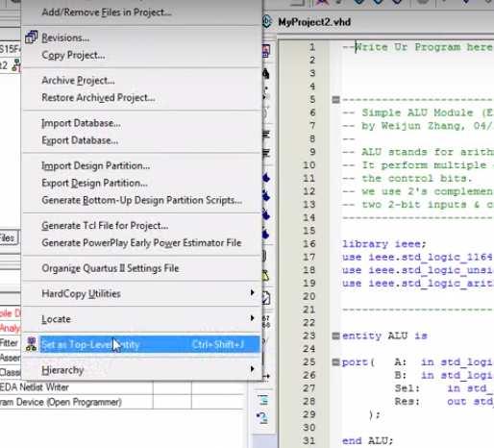Expand the Hierarchy submenu arrow
Viewport: 494px width, 448px height.
coord(253,369)
